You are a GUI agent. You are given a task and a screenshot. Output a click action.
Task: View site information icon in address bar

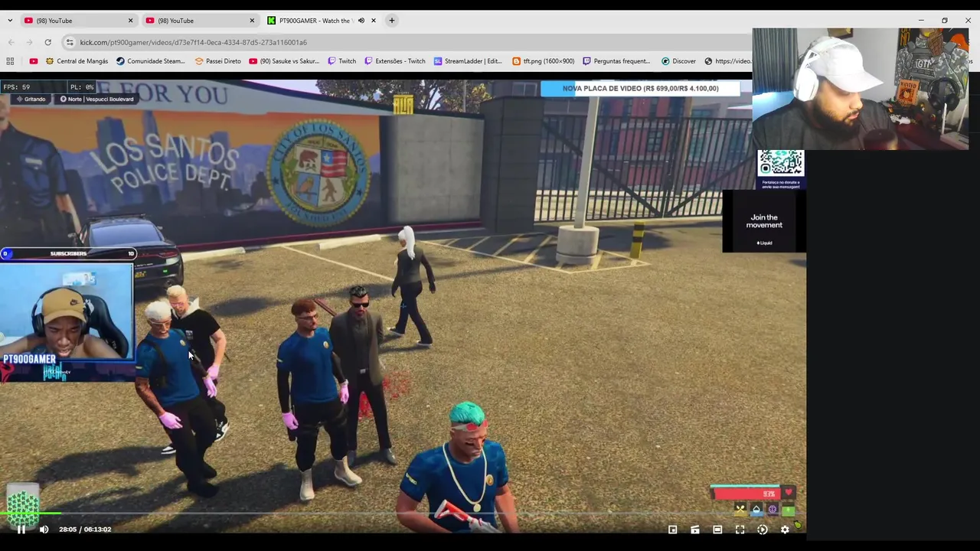point(70,42)
